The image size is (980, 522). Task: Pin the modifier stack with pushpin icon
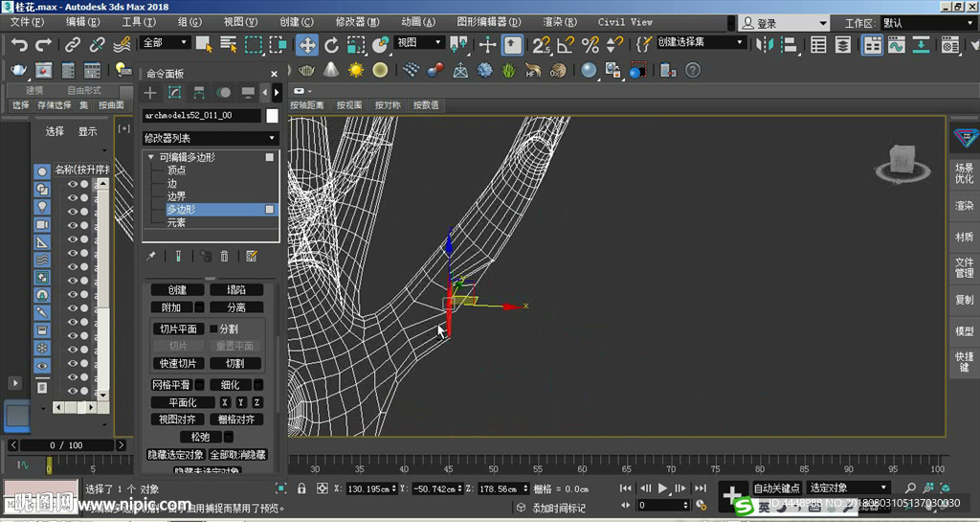[x=151, y=256]
